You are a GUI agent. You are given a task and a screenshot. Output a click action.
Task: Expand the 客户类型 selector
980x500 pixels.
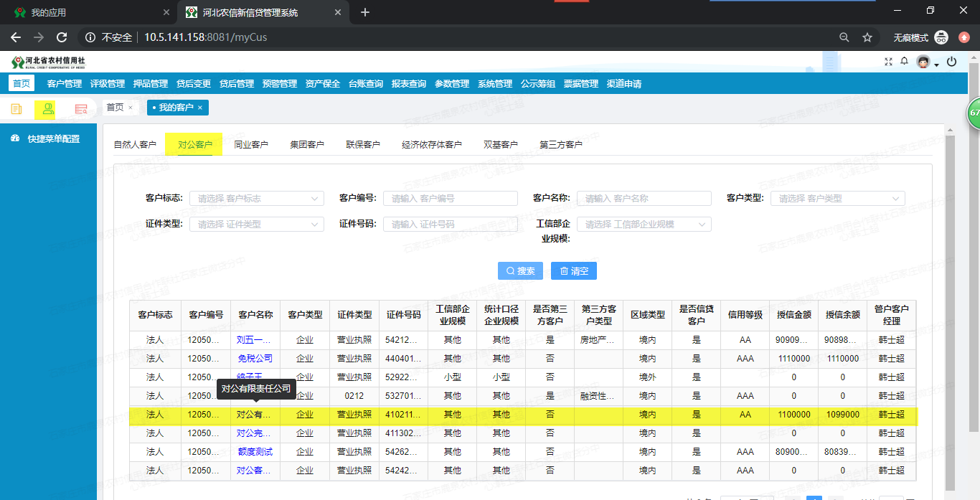(x=837, y=198)
